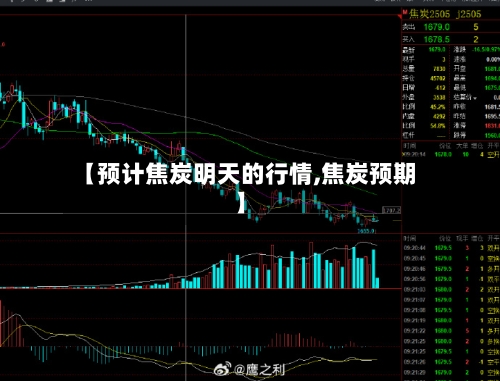Select the 45.2% ratio value
The height and width of the screenshot is (381, 500).
click(x=438, y=107)
